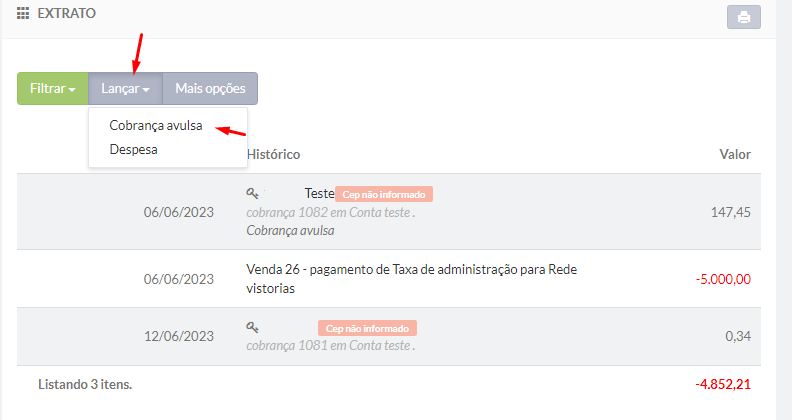
Task: Click the Valor column header
Action: click(x=735, y=154)
